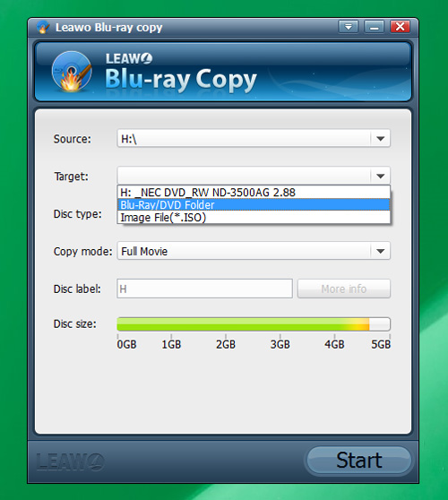Screen dimensions: 448x500
Task: Click the 0GB scale marker
Action: pyautogui.click(x=126, y=344)
